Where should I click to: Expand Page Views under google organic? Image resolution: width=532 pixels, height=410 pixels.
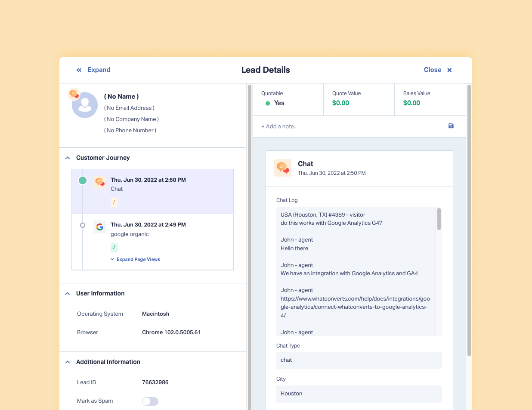tap(135, 259)
